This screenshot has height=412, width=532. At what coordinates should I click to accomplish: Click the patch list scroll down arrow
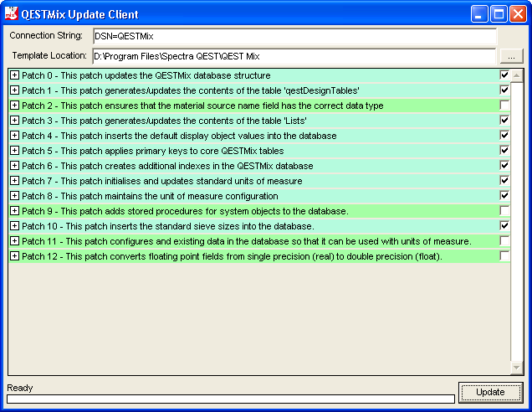[x=517, y=368]
